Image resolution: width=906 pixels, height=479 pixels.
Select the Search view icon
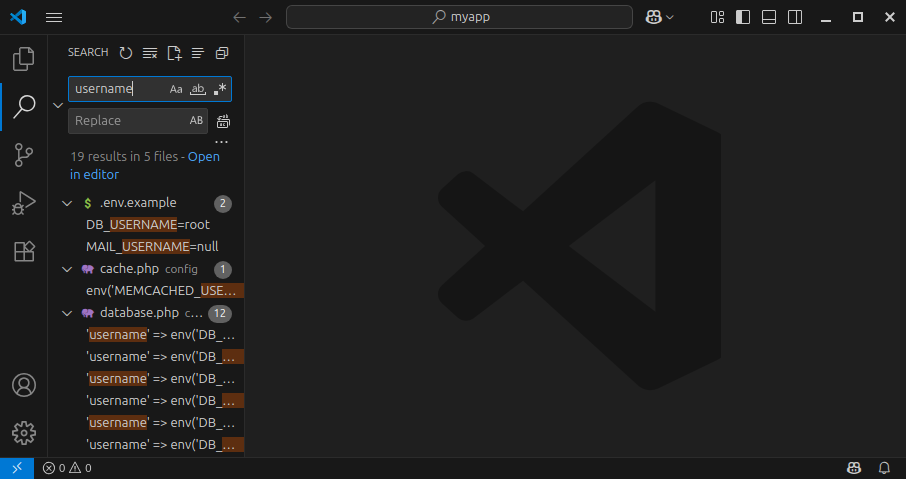click(24, 107)
